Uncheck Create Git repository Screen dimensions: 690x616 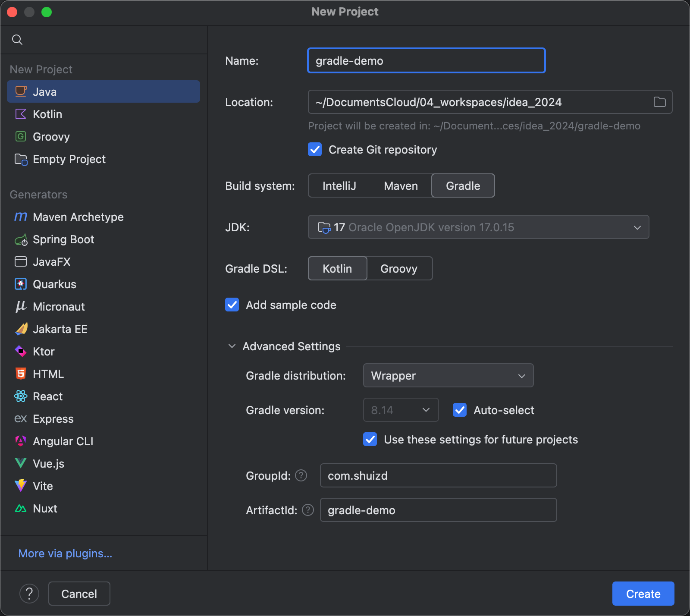315,150
